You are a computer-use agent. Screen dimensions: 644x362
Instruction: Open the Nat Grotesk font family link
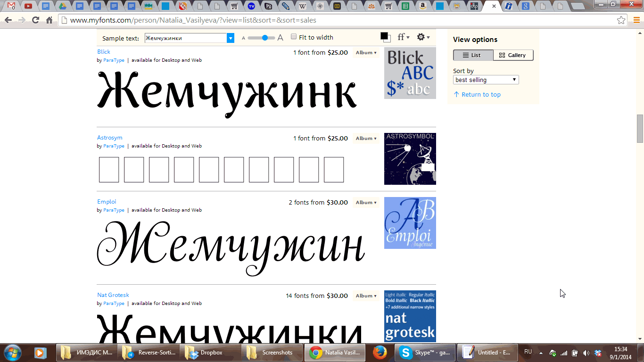point(113,295)
